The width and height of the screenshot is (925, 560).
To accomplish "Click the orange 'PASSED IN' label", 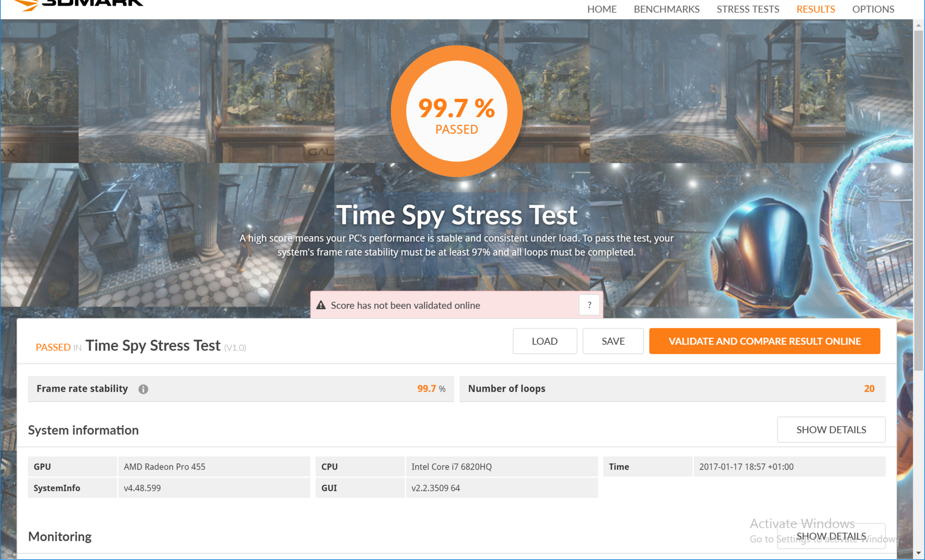I will (58, 347).
